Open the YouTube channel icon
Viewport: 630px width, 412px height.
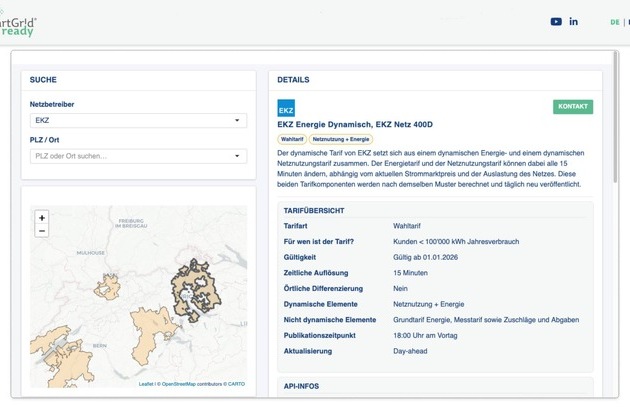[x=556, y=21]
